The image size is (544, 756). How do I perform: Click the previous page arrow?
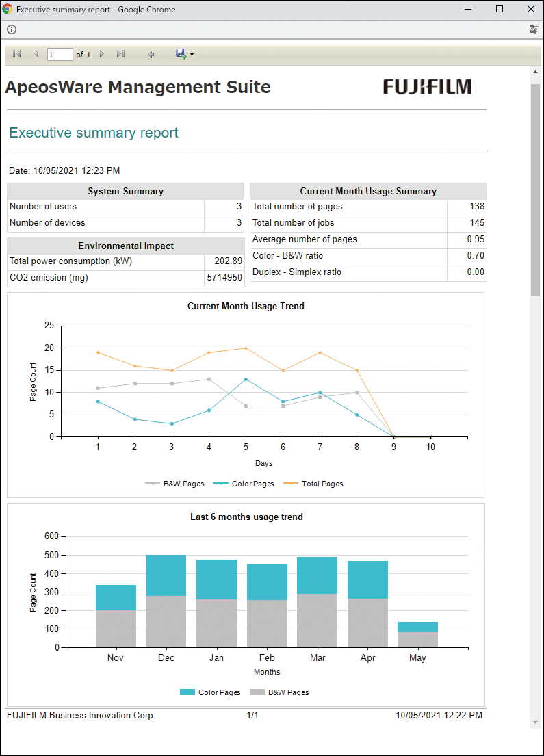[36, 54]
